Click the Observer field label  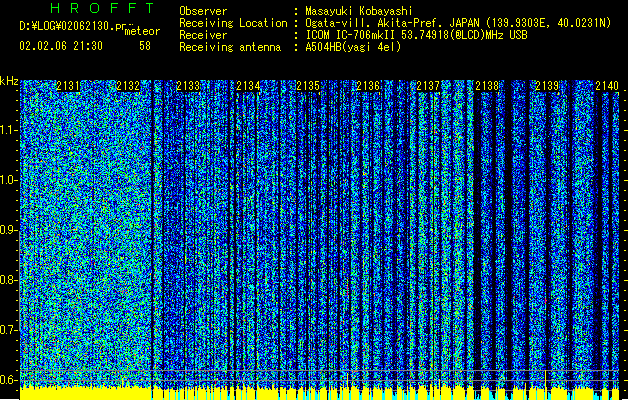coord(203,11)
